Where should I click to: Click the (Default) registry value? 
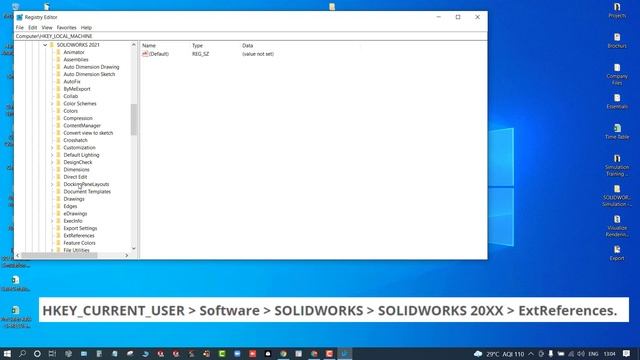158,54
